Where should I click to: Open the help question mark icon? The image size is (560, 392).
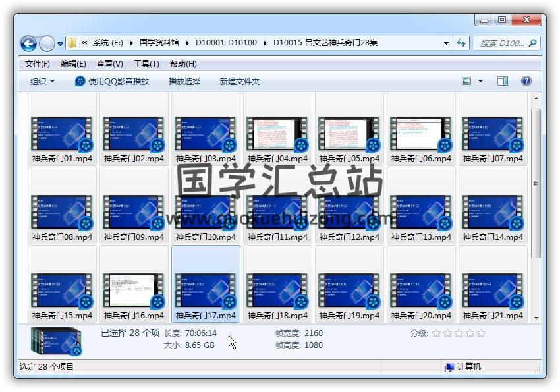pos(526,81)
